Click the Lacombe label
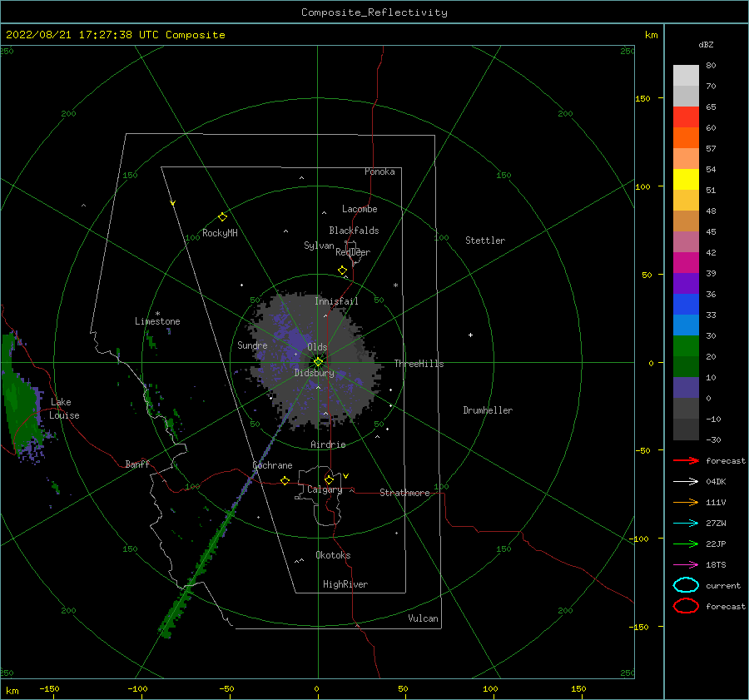Screen dimensions: 749x700 pyautogui.click(x=360, y=209)
